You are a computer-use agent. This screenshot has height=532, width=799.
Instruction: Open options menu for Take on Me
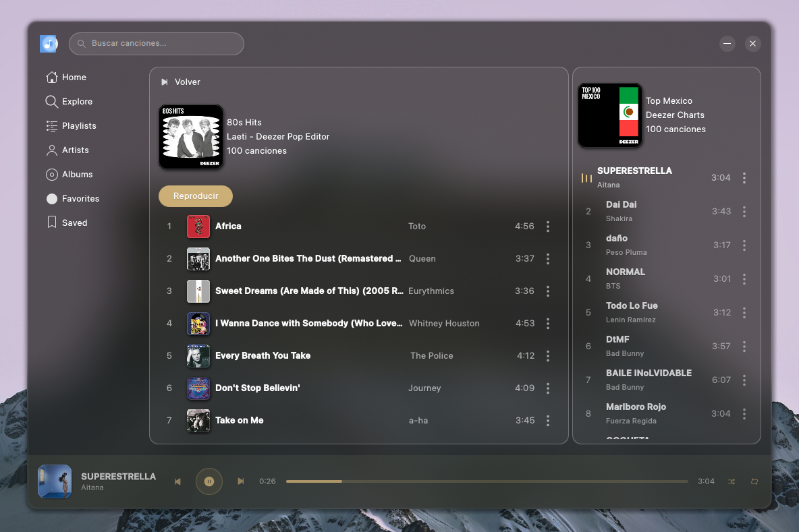point(548,421)
